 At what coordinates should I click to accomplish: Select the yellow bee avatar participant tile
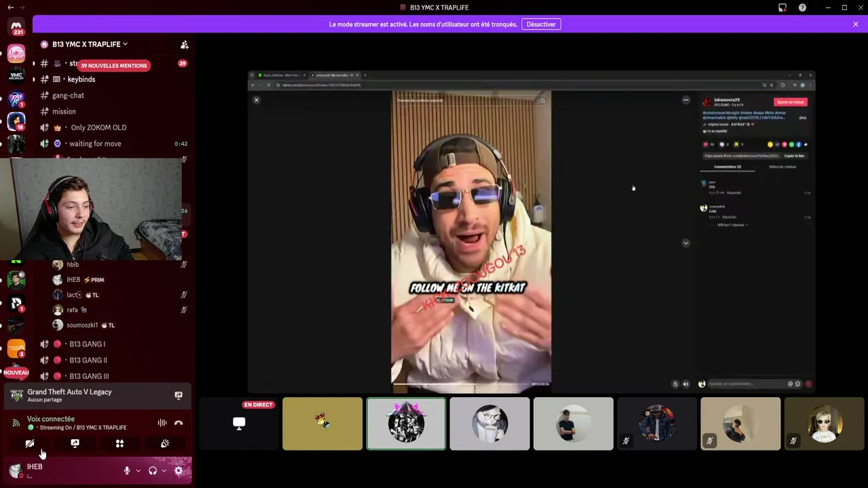click(x=322, y=424)
